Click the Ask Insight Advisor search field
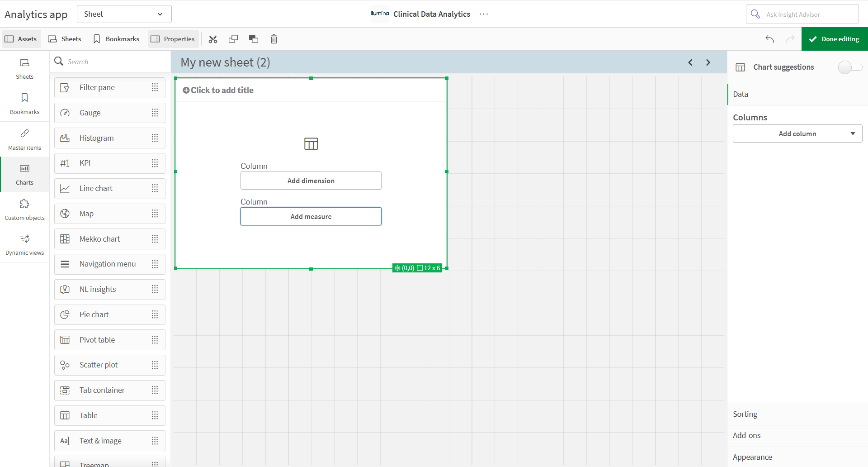868x467 pixels. 802,14
